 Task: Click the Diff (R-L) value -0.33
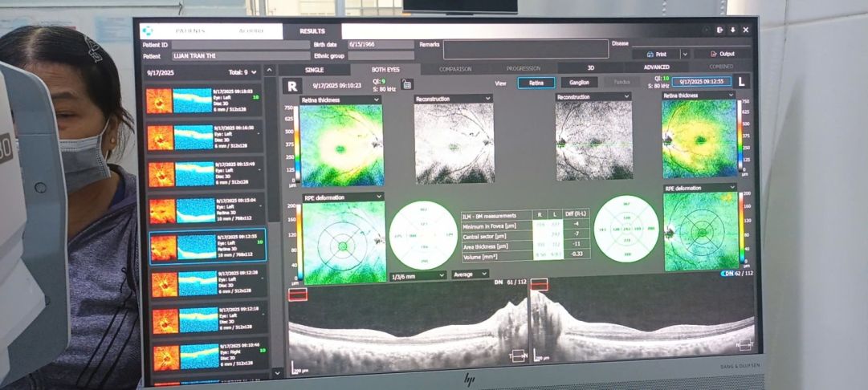pos(577,254)
